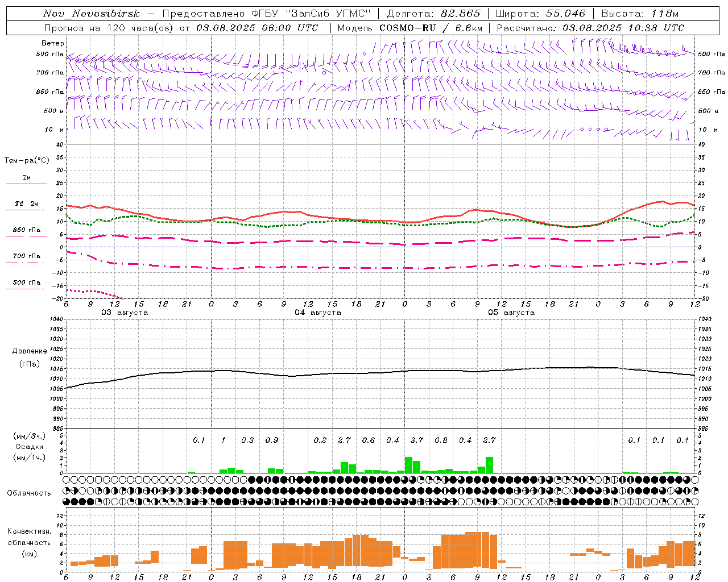Click the Конвективн. convective cloud label
The image size is (728, 582).
pyautogui.click(x=29, y=531)
